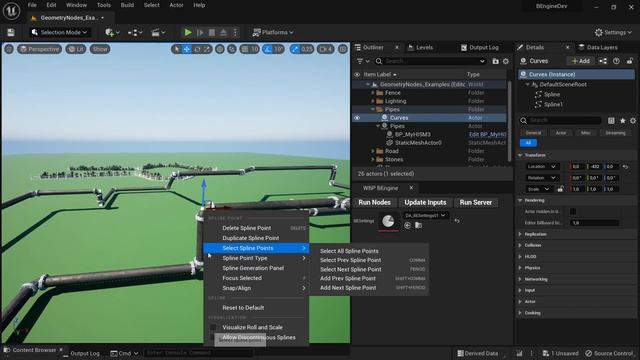Open the Build menu

[x=127, y=5]
